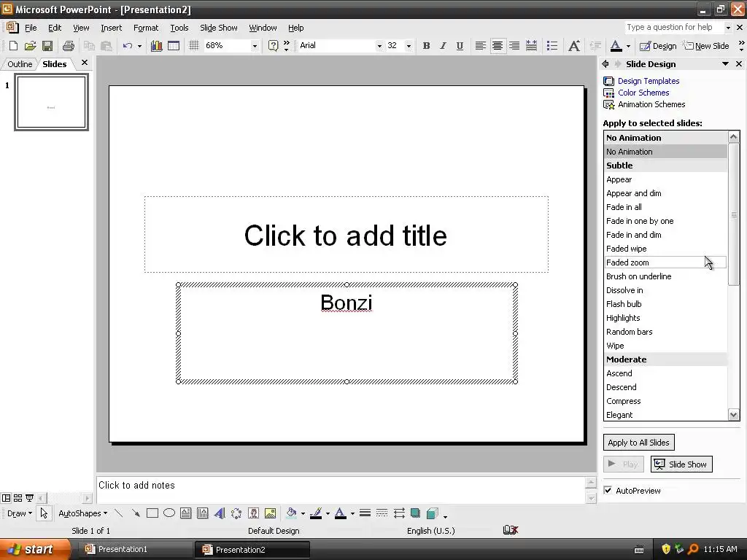Open the Format menu

point(146,28)
